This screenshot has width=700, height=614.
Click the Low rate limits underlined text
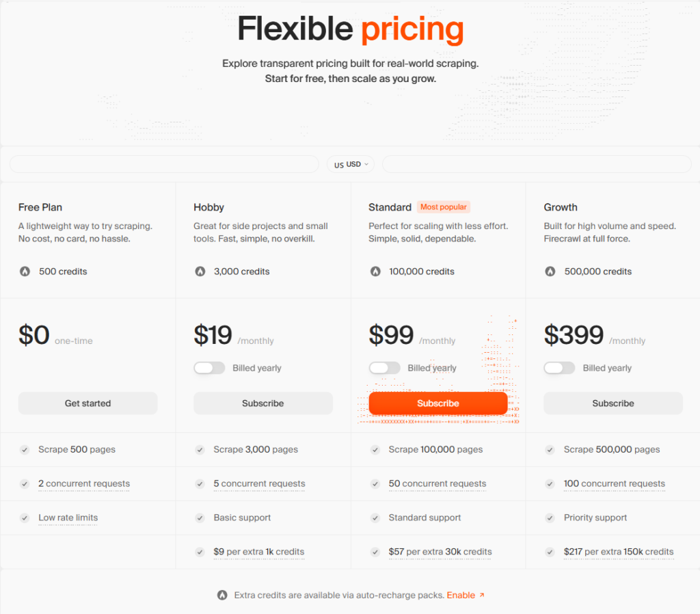pos(68,518)
